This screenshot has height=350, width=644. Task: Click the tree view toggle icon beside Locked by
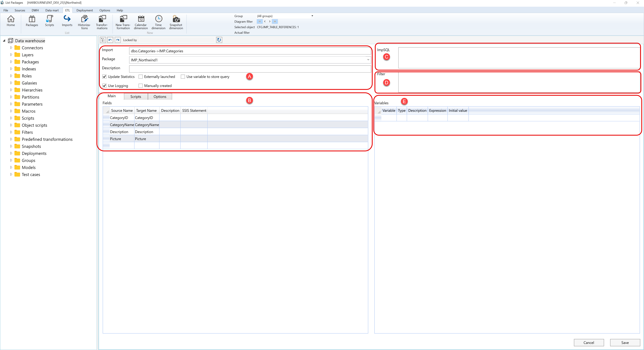tap(103, 40)
